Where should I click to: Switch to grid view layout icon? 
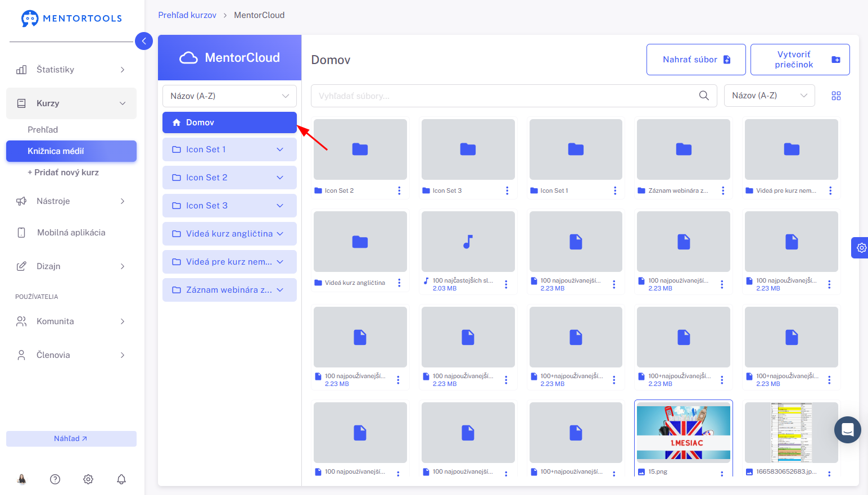[x=836, y=96]
